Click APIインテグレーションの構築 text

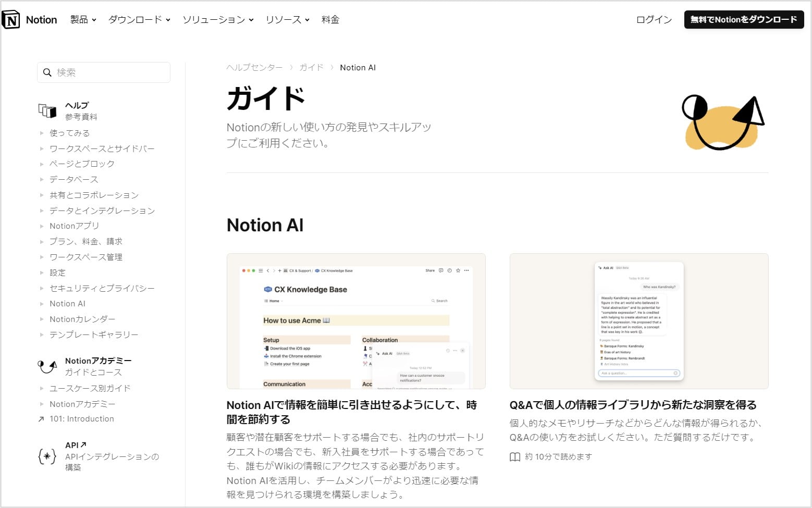click(x=112, y=462)
